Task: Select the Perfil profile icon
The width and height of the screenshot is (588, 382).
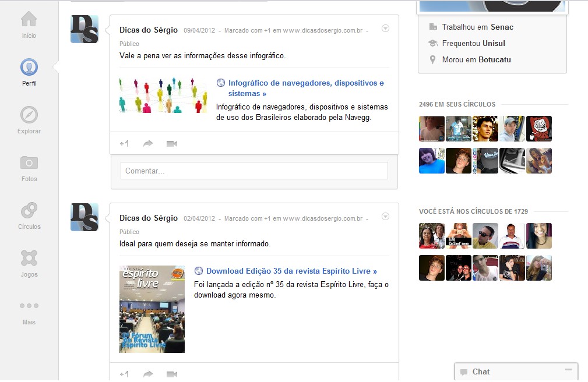Action: coord(29,68)
